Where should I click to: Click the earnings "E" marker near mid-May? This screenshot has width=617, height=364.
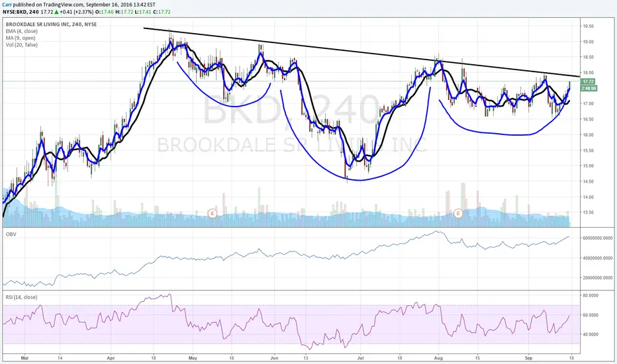tap(213, 214)
